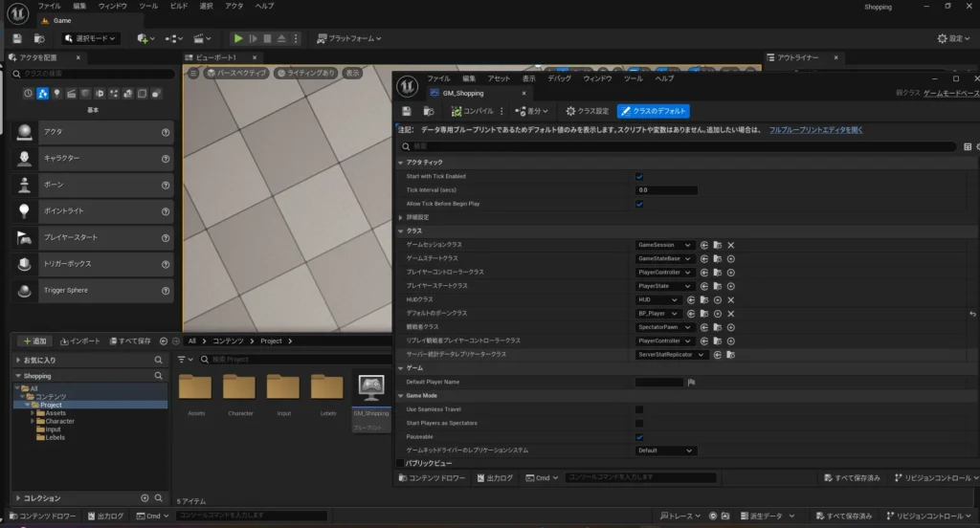The width and height of the screenshot is (980, 528).
Task: Create new SpectatorPawn class plus icon
Action: click(730, 327)
